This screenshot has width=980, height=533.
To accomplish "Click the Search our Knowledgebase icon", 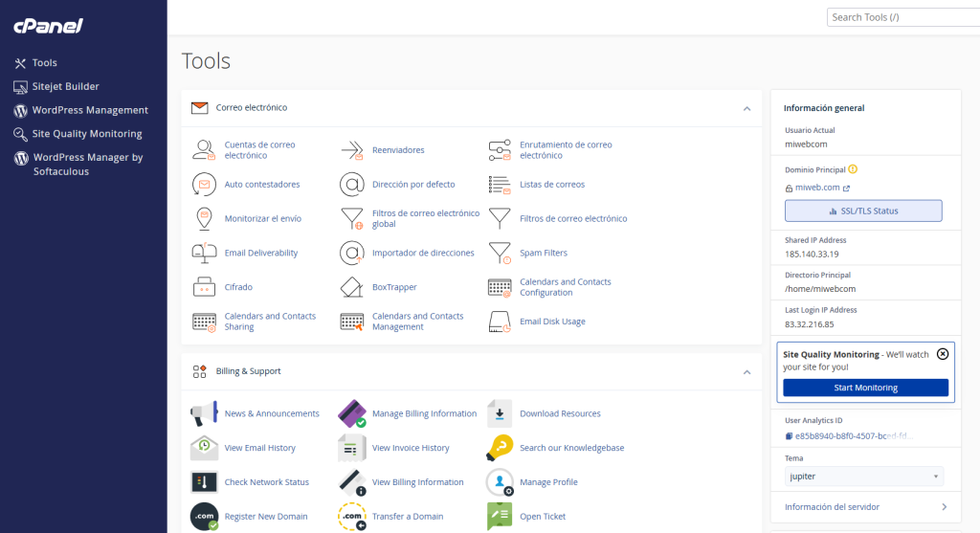I will tap(500, 448).
